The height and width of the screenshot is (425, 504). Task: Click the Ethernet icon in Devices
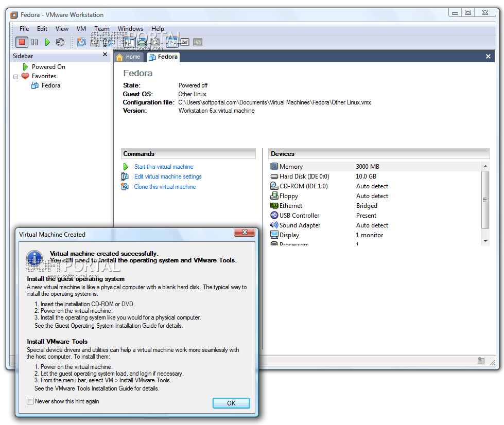[x=274, y=206]
